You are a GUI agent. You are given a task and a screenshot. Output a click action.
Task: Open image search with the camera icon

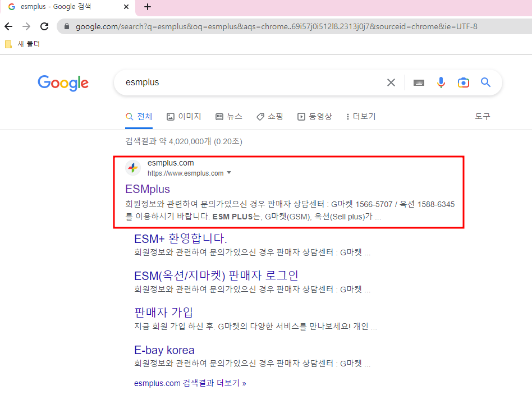click(x=463, y=82)
